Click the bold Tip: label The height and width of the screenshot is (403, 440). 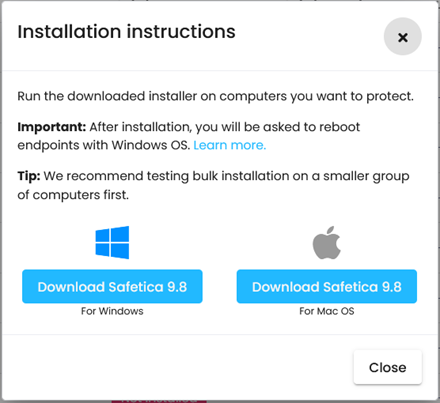29,176
